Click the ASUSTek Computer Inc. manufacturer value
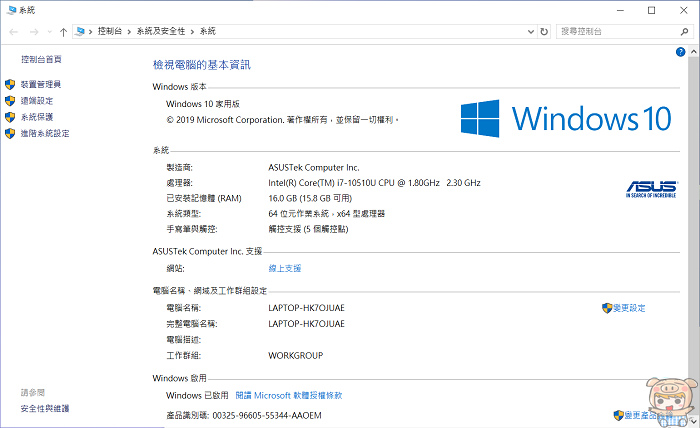Screen dimensions: 700x428 point(314,168)
